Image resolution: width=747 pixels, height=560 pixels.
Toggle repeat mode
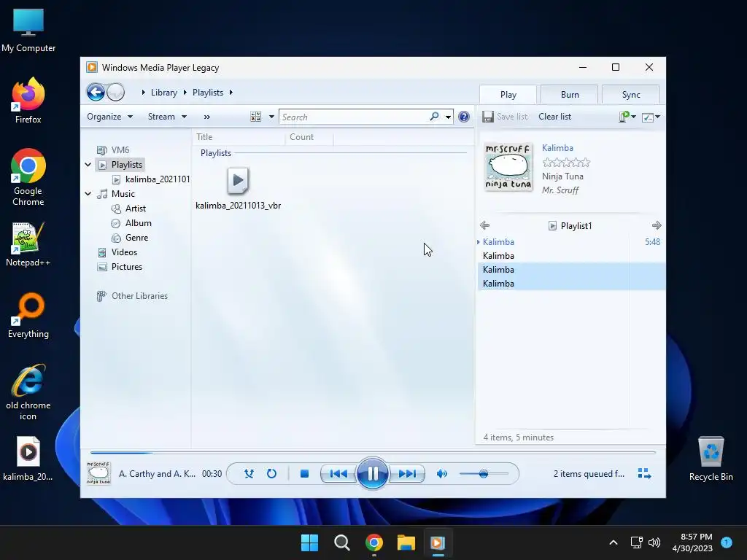[271, 474]
